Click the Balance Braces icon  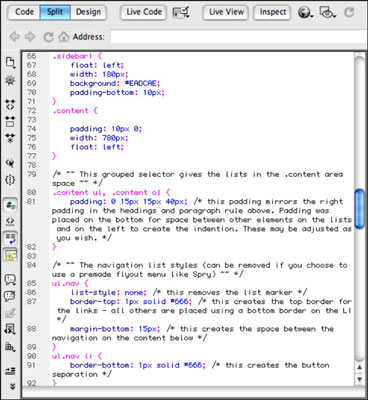click(x=10, y=180)
